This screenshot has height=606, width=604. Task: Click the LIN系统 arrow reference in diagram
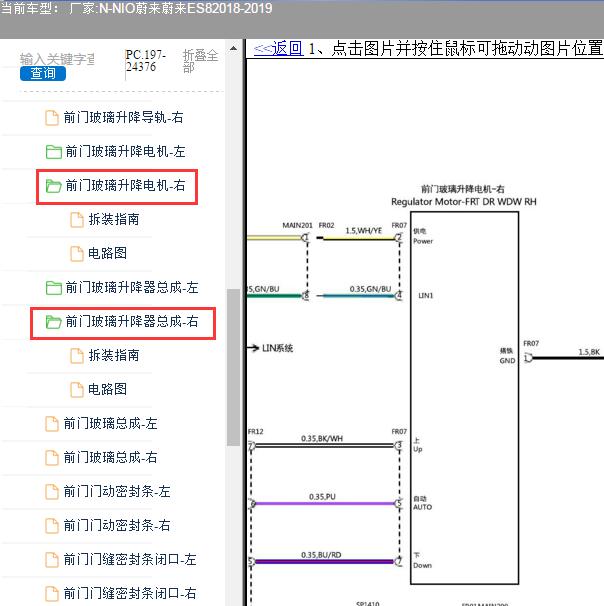tap(271, 348)
